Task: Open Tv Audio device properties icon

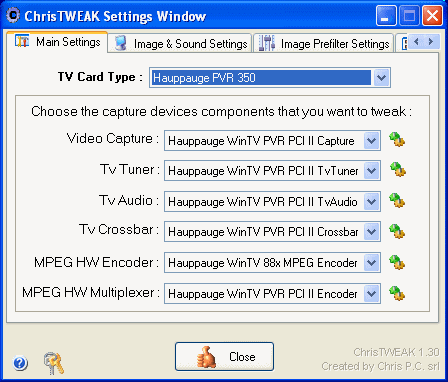Action: point(397,201)
